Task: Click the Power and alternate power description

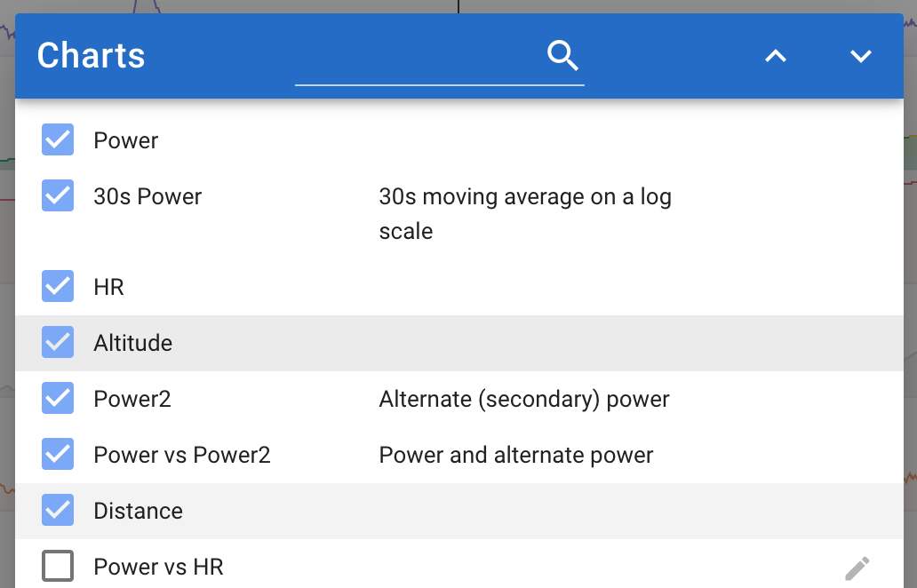Action: pos(515,455)
